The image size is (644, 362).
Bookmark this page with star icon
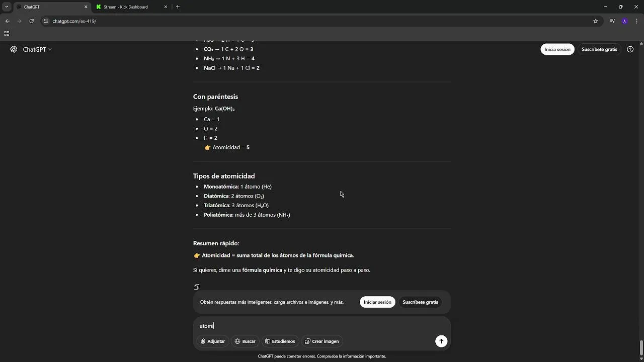coord(596,21)
